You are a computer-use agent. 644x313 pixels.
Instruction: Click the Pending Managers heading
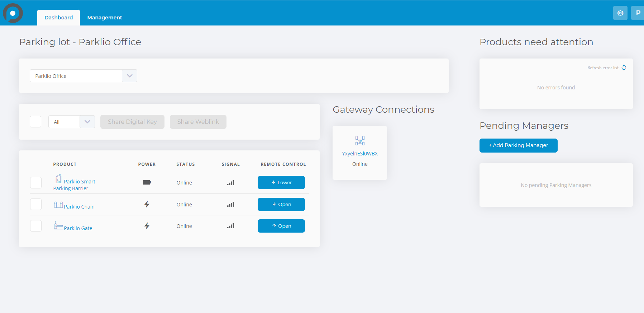524,126
